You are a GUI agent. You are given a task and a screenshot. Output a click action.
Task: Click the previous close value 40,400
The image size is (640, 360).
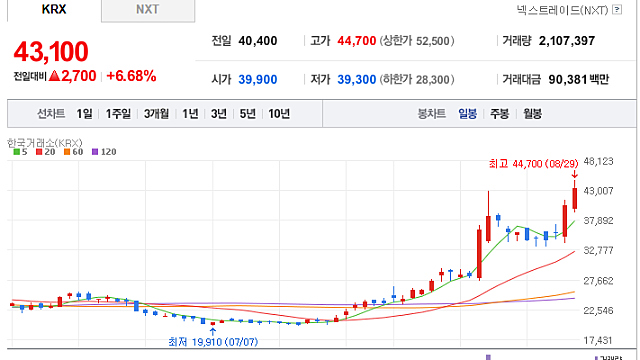pos(258,41)
